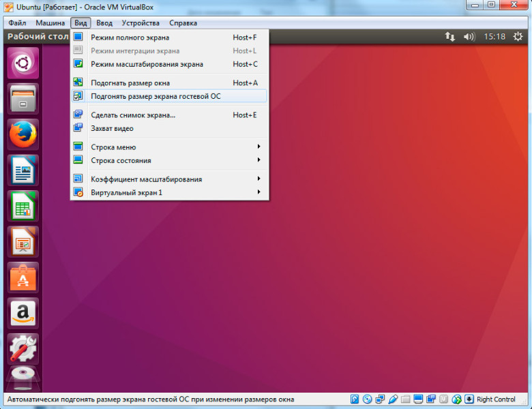Choose Подогнать размер окна
This screenshot has width=532, height=409.
coord(169,82)
